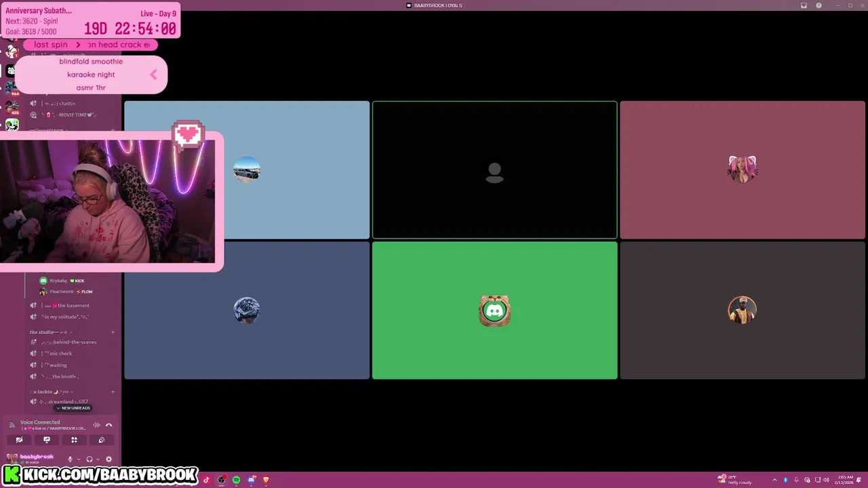Turn on camera in voice panel

[19, 440]
